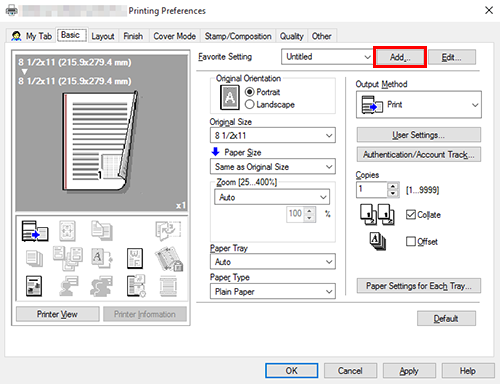Click the portrait orientation A icon
The width and height of the screenshot is (500, 384).
(230, 97)
